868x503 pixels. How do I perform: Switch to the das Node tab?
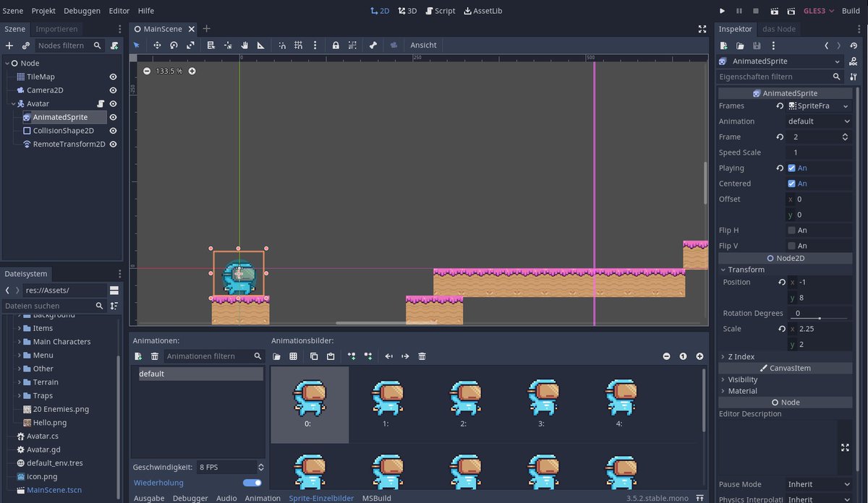(x=780, y=29)
